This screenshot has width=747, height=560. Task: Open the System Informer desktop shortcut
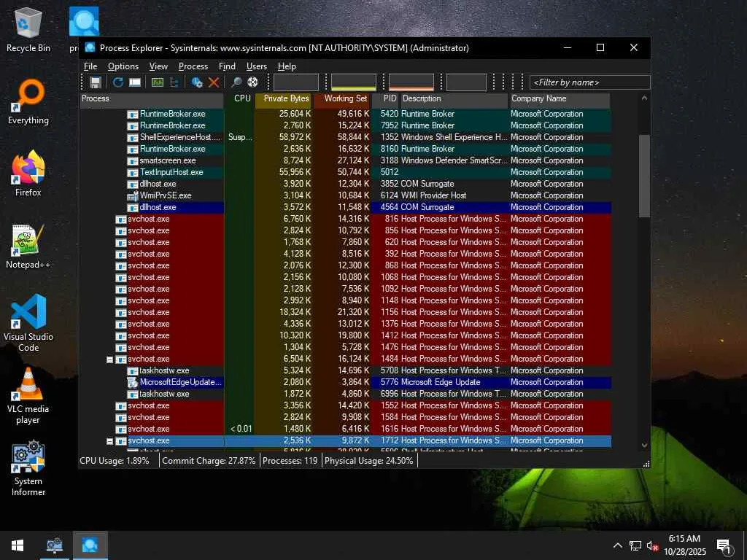point(28,467)
